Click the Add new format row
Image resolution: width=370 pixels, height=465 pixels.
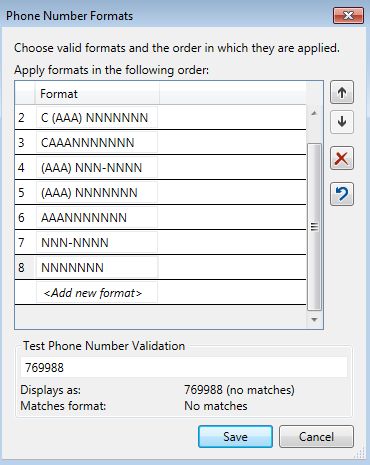[97, 293]
